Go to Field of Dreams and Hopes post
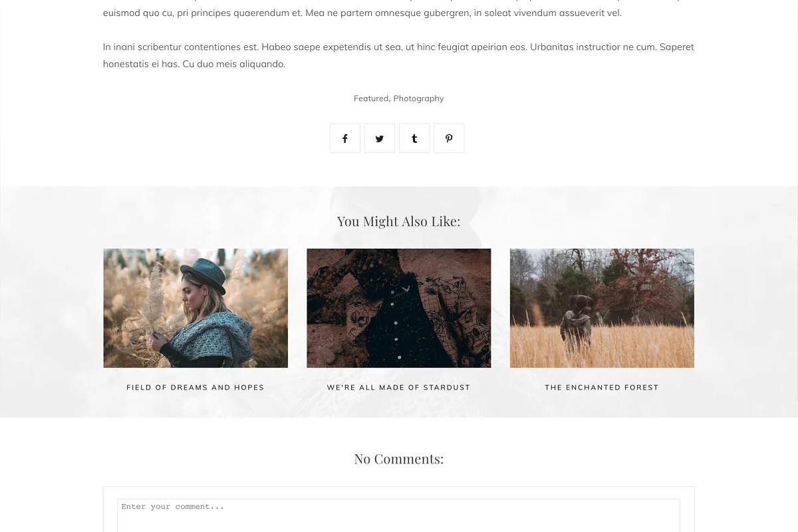798x532 pixels. [x=196, y=387]
